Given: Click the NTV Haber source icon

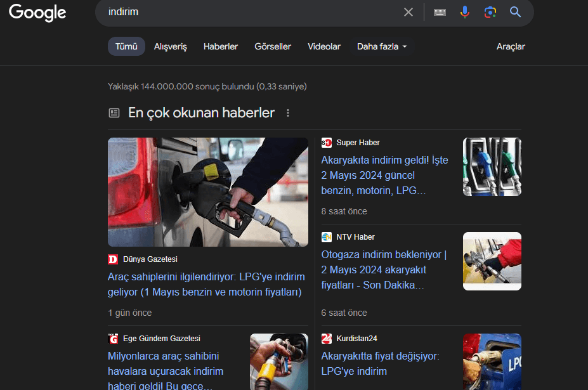Looking at the screenshot, I should pos(326,237).
